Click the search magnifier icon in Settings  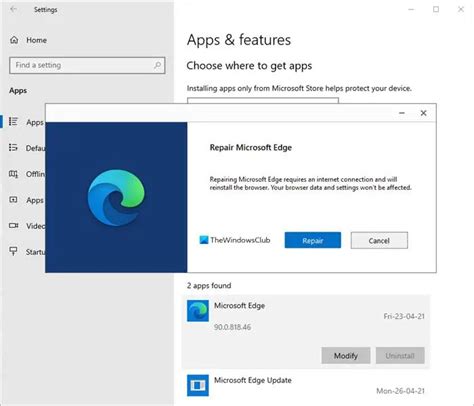157,65
